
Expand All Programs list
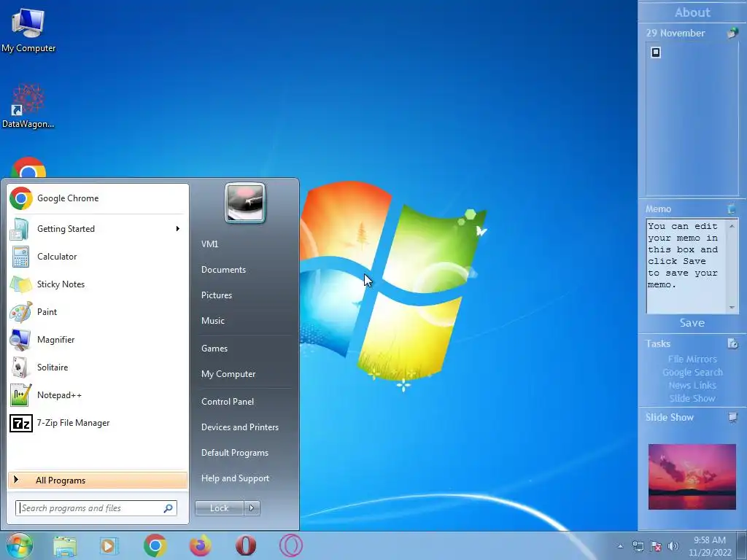pos(98,481)
